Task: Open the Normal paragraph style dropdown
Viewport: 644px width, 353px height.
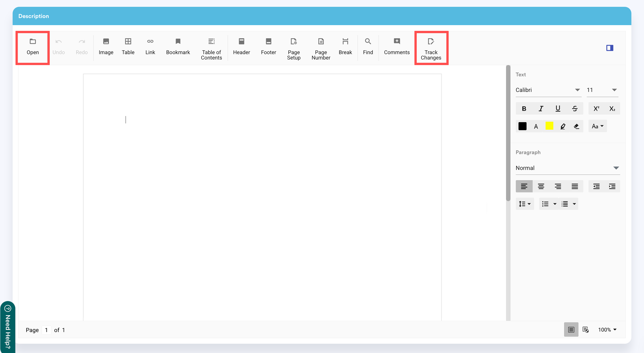Action: pyautogui.click(x=616, y=168)
